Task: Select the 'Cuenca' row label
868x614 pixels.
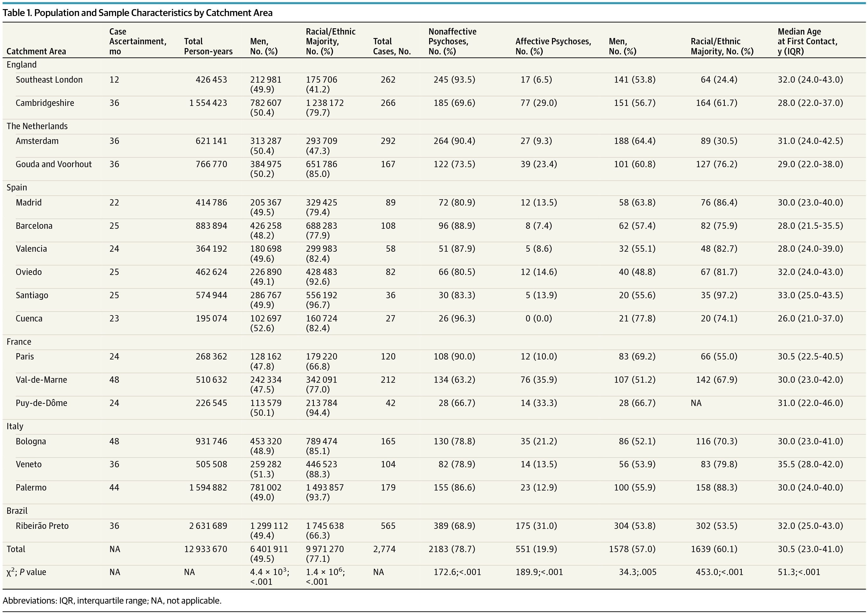Action: tap(29, 318)
